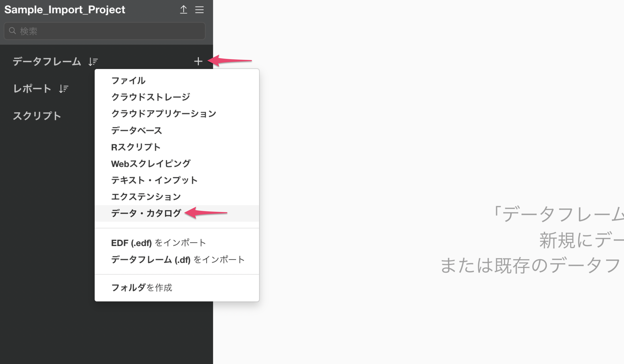Choose エクステンション from the list
The height and width of the screenshot is (364, 624).
coord(146,197)
